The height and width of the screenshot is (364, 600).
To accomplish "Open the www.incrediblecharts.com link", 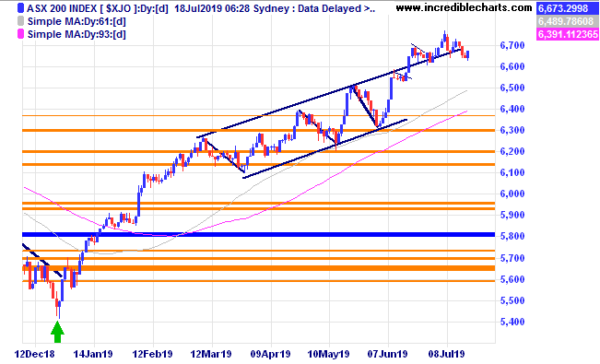I will tap(464, 7).
